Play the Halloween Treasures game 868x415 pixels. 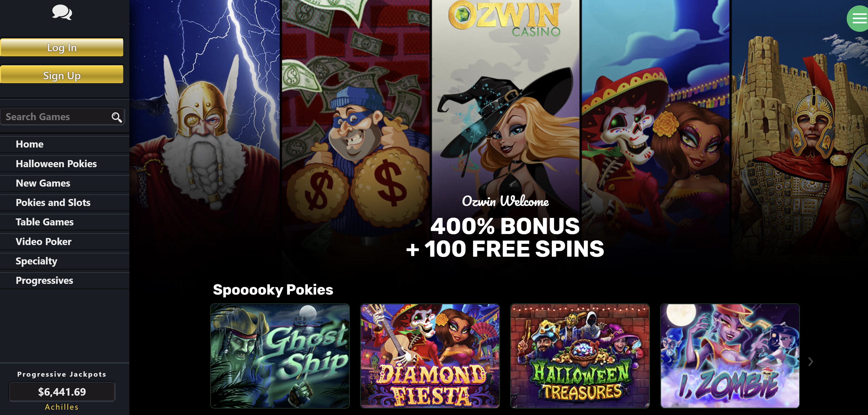pos(580,356)
